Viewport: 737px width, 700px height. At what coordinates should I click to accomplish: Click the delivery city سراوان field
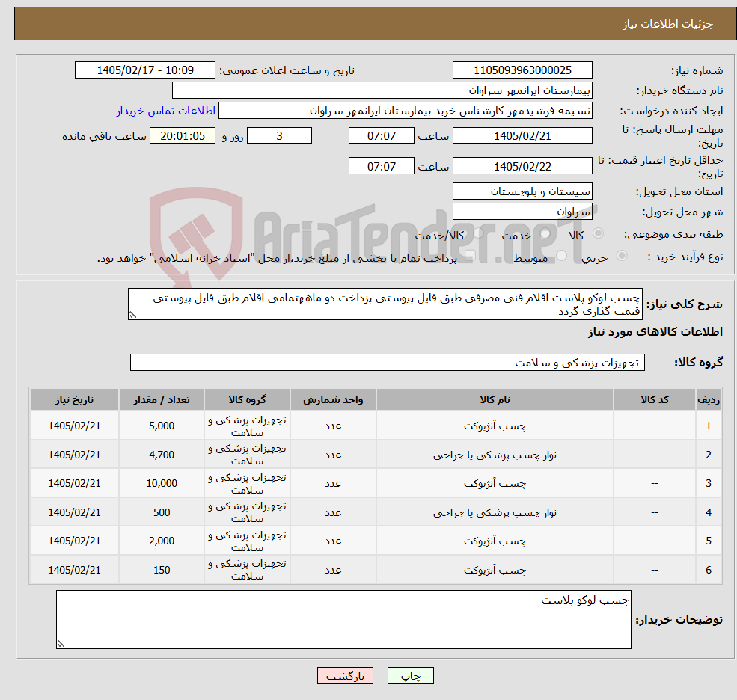[522, 212]
